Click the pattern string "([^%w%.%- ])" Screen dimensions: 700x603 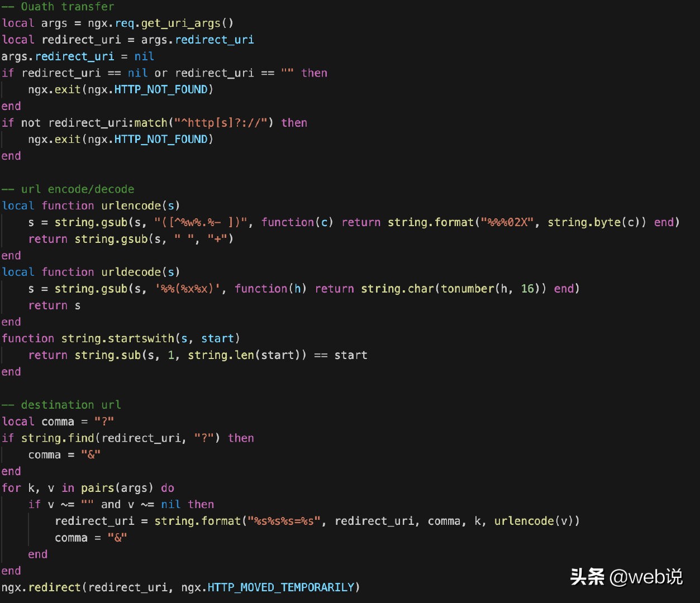[x=201, y=222]
